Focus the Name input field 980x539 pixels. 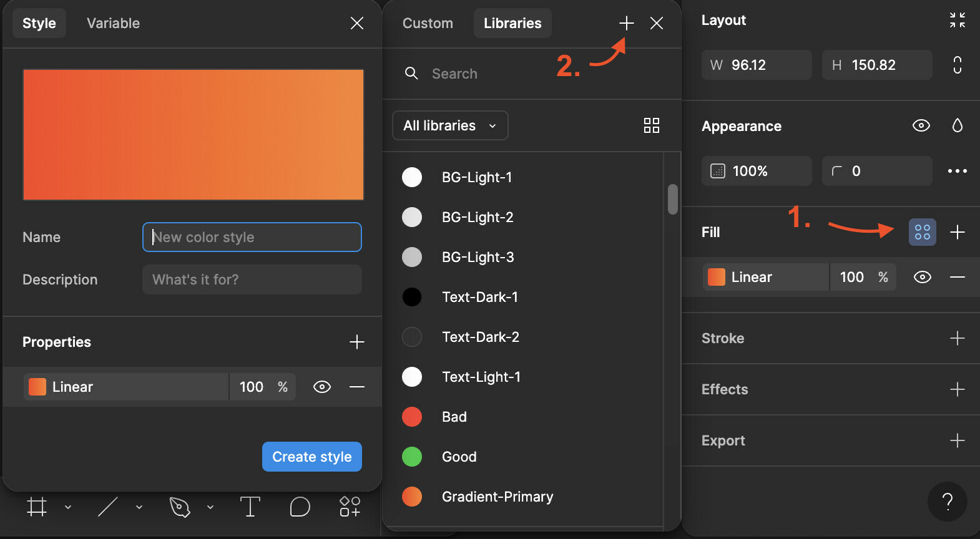point(252,237)
